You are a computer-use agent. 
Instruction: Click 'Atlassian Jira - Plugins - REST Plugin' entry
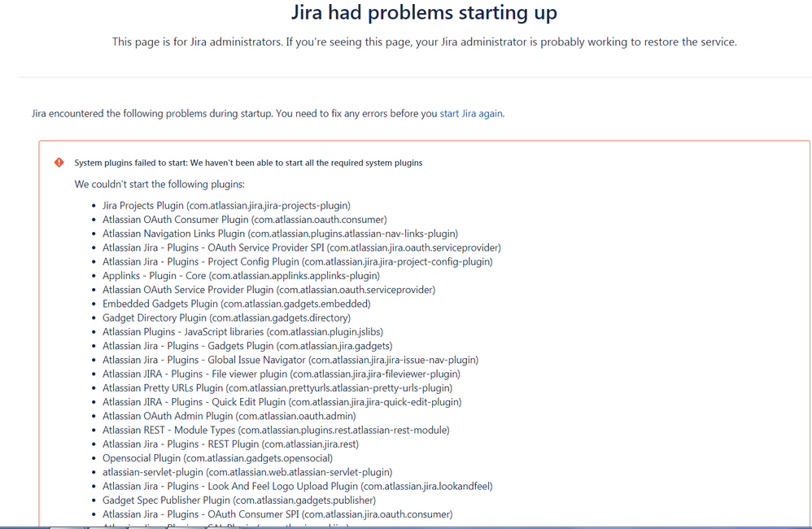230,444
